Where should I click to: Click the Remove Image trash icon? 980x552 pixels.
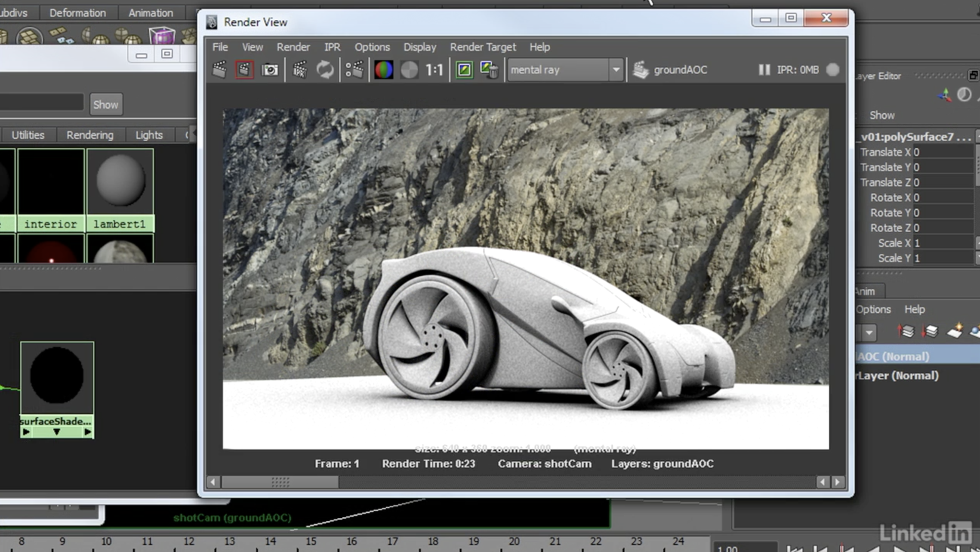[489, 70]
